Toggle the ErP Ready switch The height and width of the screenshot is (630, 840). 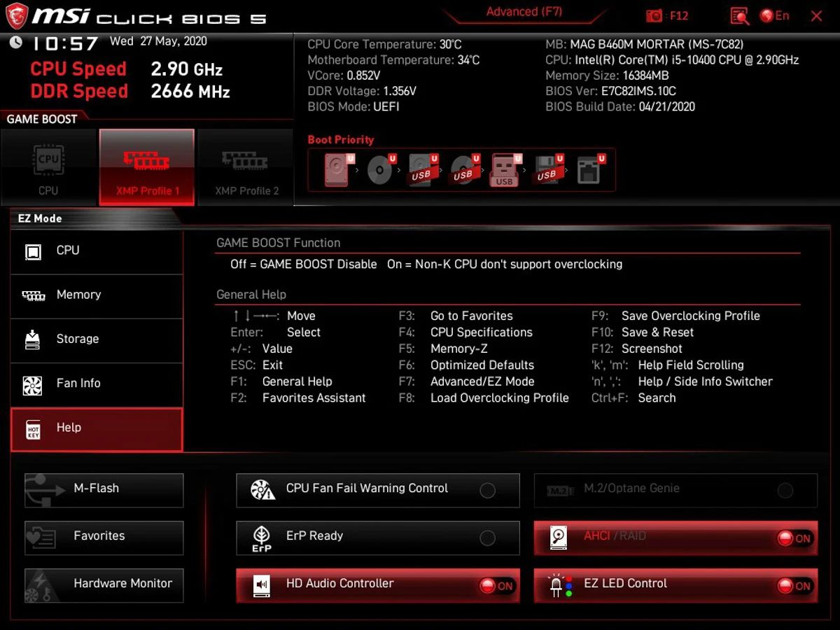click(x=488, y=538)
